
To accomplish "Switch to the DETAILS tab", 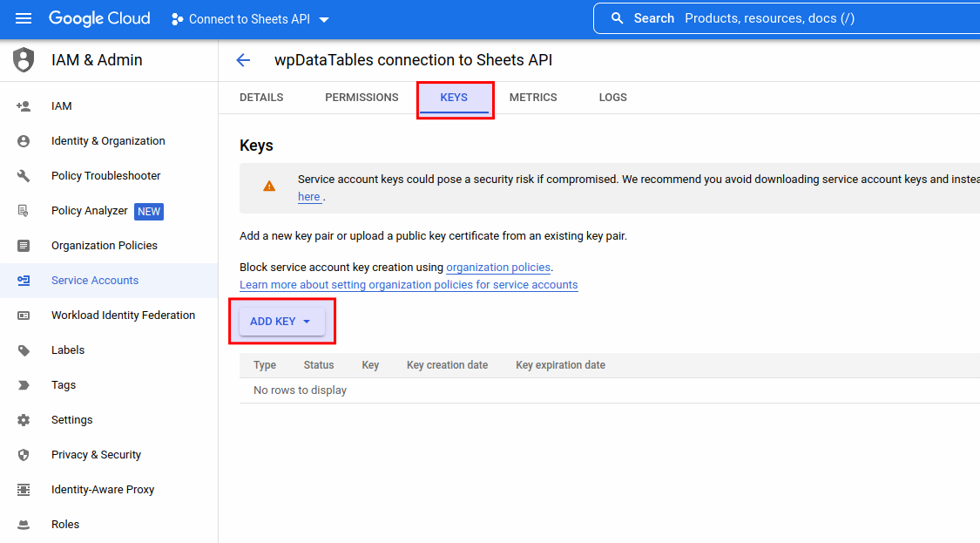I will click(x=261, y=98).
